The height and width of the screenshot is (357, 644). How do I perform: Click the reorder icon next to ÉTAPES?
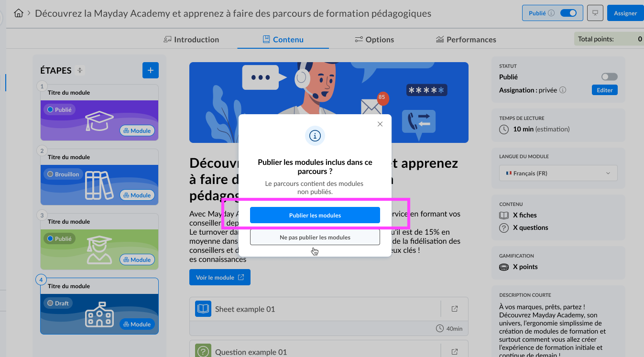coord(80,71)
